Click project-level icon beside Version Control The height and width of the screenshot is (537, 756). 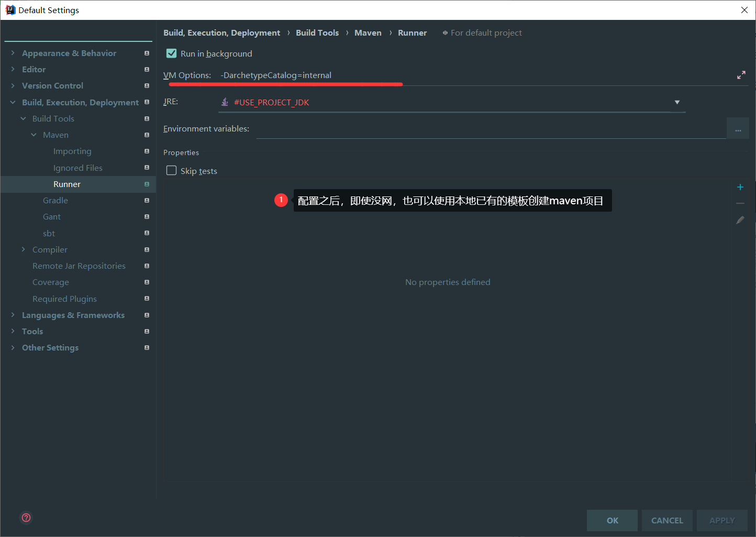pos(147,86)
